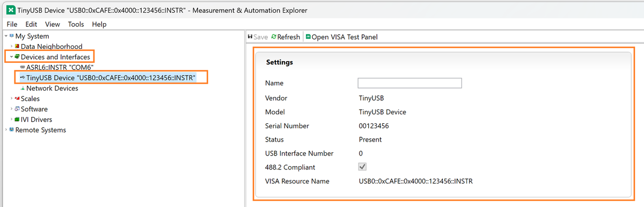The height and width of the screenshot is (207, 644).
Task: Click the Vendor field label
Action: 276,99
